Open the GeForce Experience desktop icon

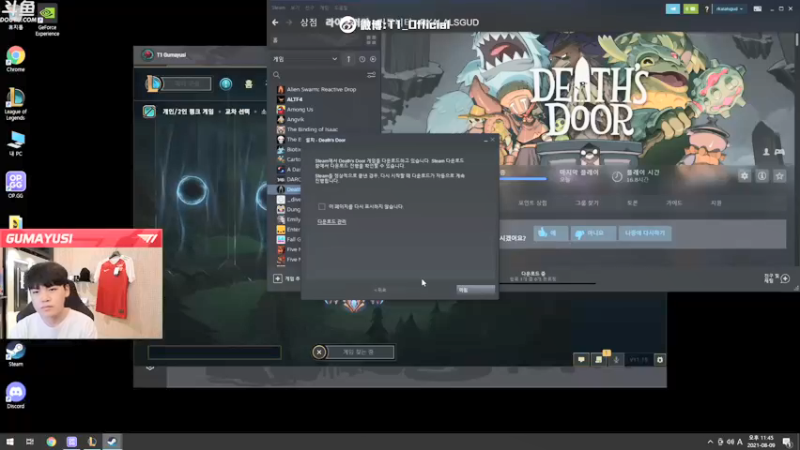47,20
